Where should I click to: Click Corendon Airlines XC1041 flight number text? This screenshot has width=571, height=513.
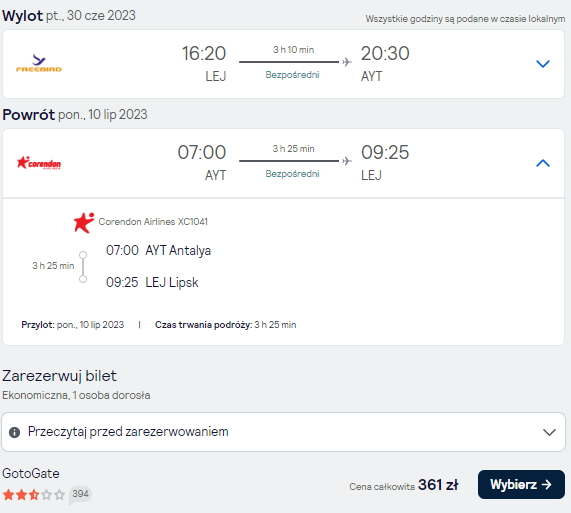click(153, 222)
